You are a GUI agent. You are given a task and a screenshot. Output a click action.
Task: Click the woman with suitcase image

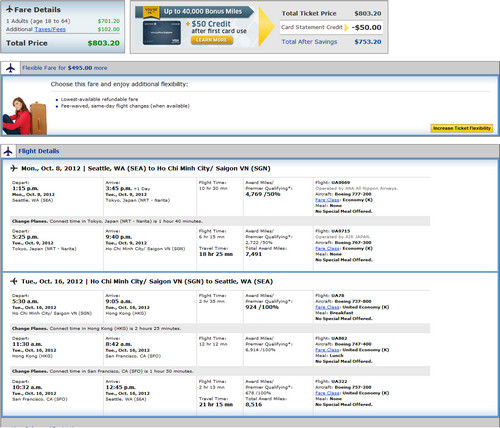point(25,116)
